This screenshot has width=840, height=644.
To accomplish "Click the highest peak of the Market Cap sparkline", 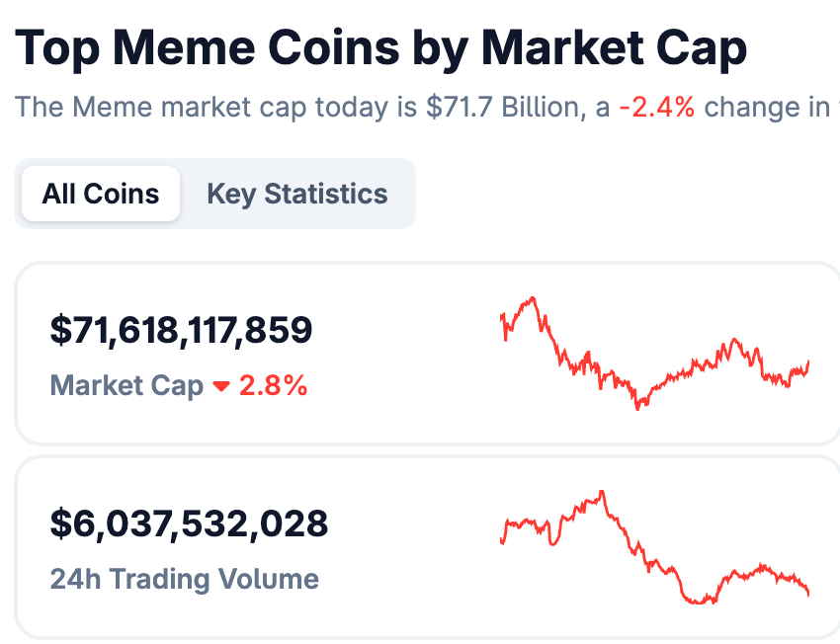I will 533,297.
